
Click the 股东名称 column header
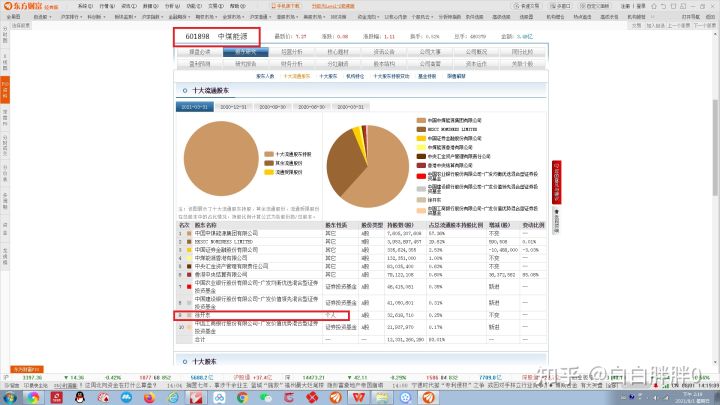[x=205, y=225]
